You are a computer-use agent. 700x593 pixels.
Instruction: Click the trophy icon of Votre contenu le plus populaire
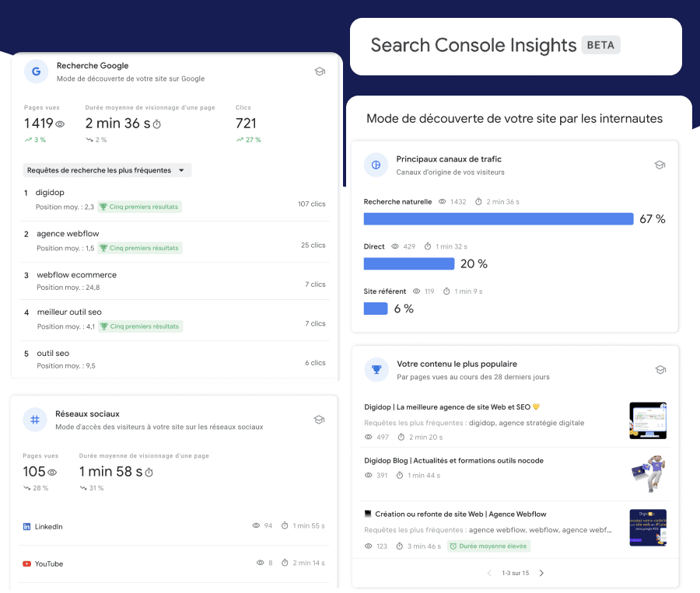[376, 369]
